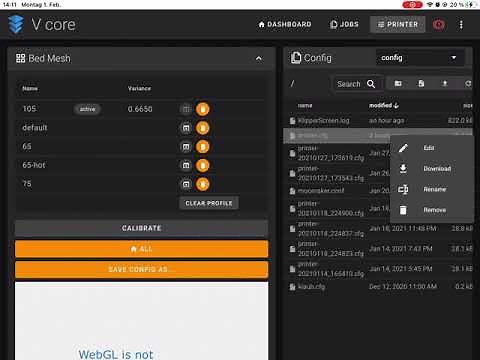480x360 pixels.
Task: Click the rename icon in context menu
Action: 403,189
